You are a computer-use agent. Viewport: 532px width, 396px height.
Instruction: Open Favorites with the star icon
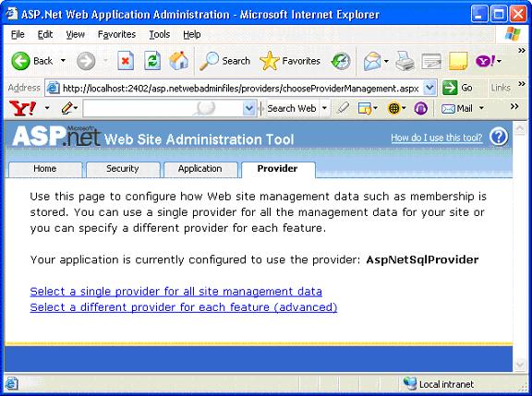coord(270,61)
